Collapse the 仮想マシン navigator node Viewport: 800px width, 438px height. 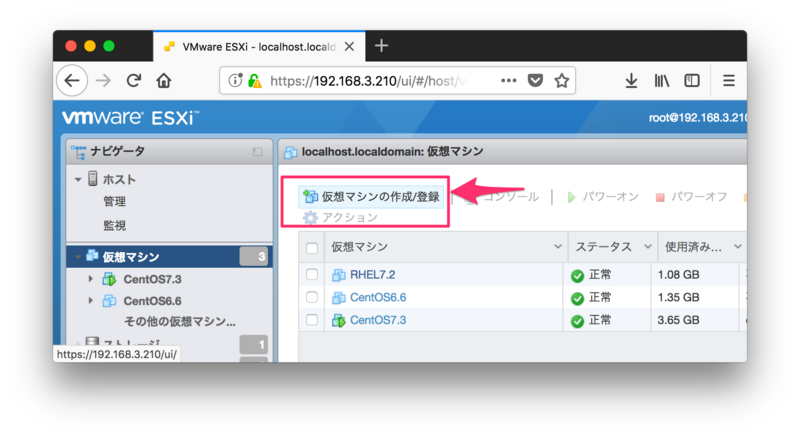pyautogui.click(x=78, y=257)
